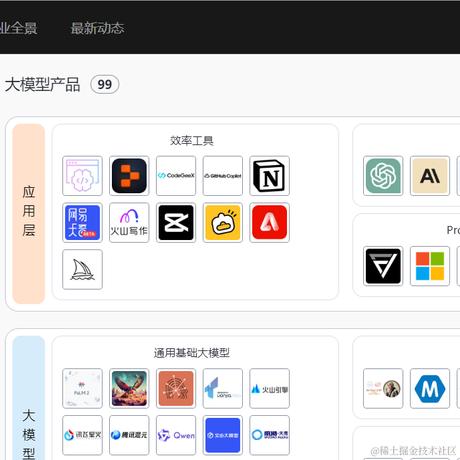Open the eagle artwork model tile

tap(129, 388)
